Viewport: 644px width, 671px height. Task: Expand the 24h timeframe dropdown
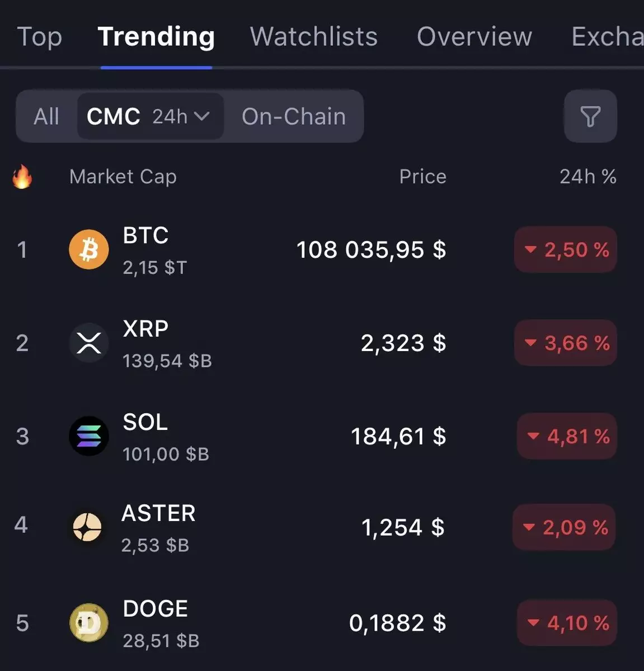pyautogui.click(x=181, y=116)
